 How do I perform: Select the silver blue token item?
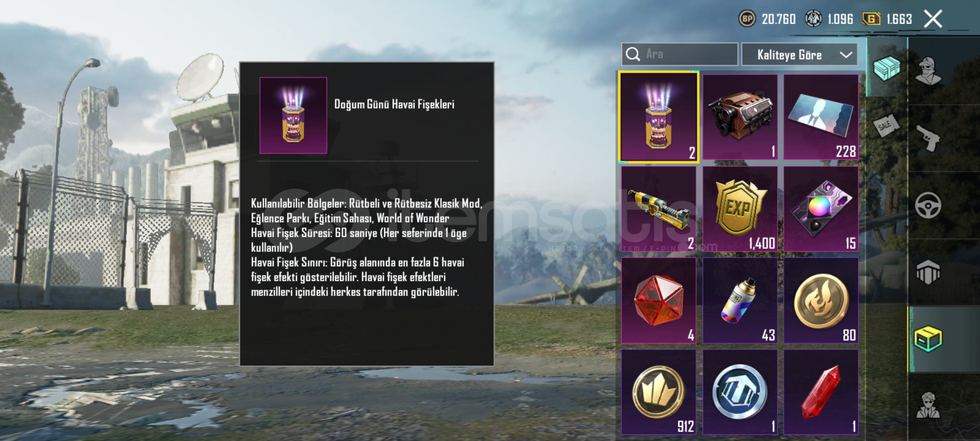point(740,392)
